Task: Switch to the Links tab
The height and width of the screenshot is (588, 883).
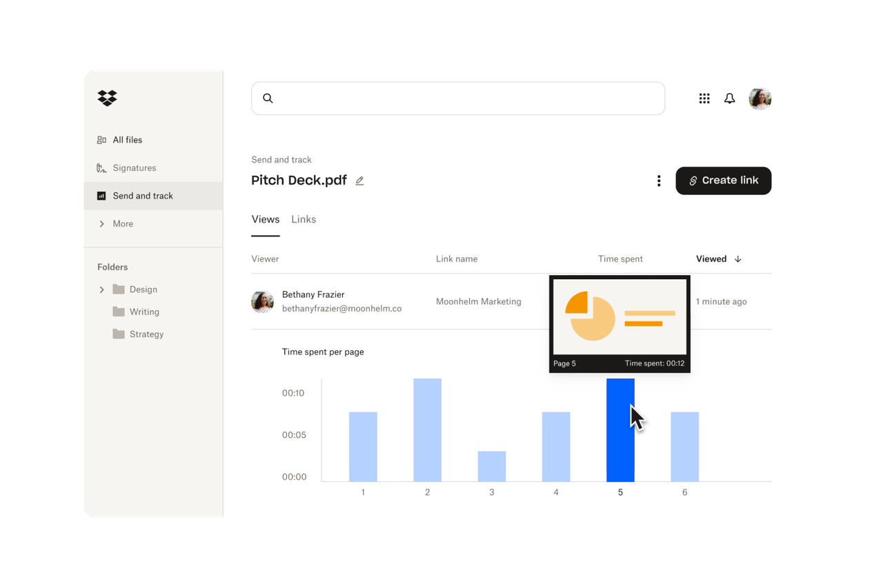Action: pos(304,219)
